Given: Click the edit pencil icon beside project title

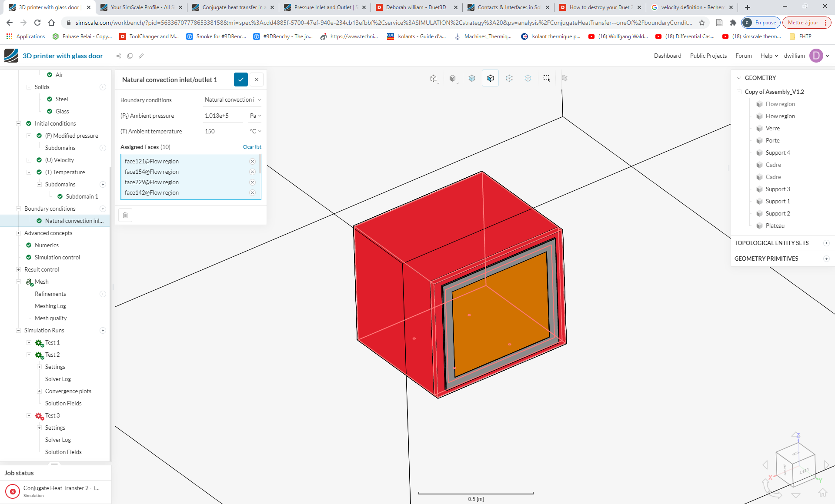Looking at the screenshot, I should click(x=141, y=56).
